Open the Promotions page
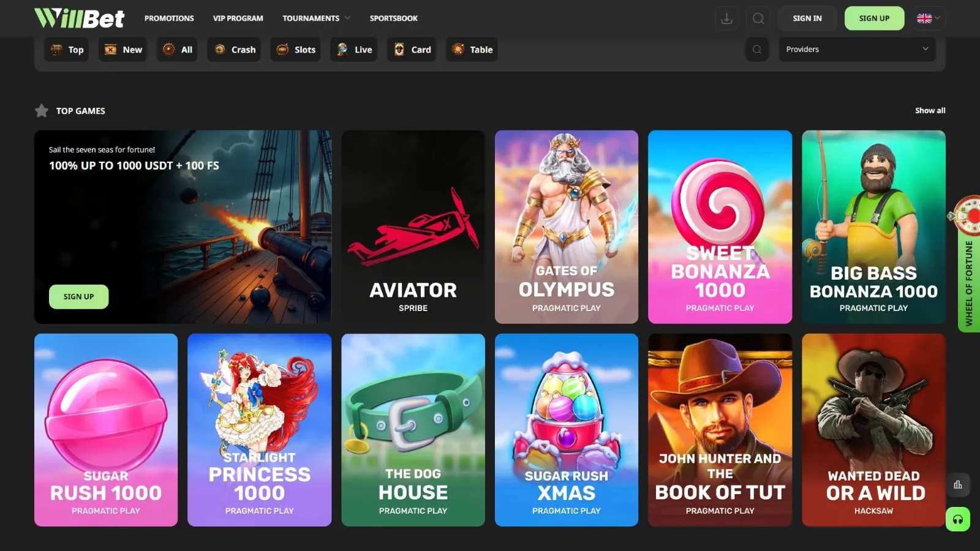Image resolution: width=980 pixels, height=551 pixels. point(169,18)
